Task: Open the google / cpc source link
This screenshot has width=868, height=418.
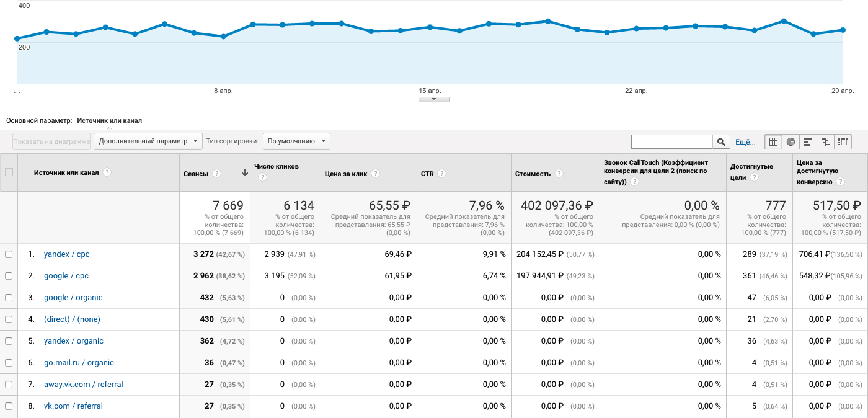Action: (x=66, y=276)
